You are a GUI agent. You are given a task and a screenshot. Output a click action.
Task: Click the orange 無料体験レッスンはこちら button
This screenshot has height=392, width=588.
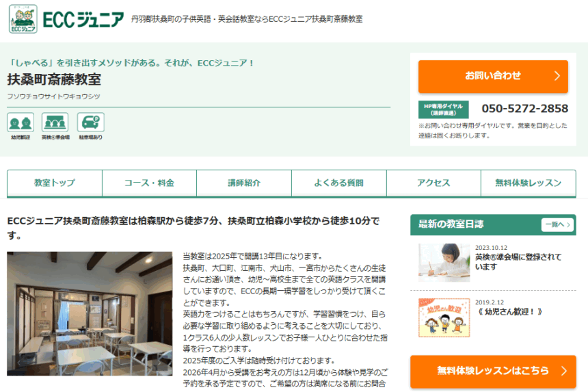tap(492, 371)
